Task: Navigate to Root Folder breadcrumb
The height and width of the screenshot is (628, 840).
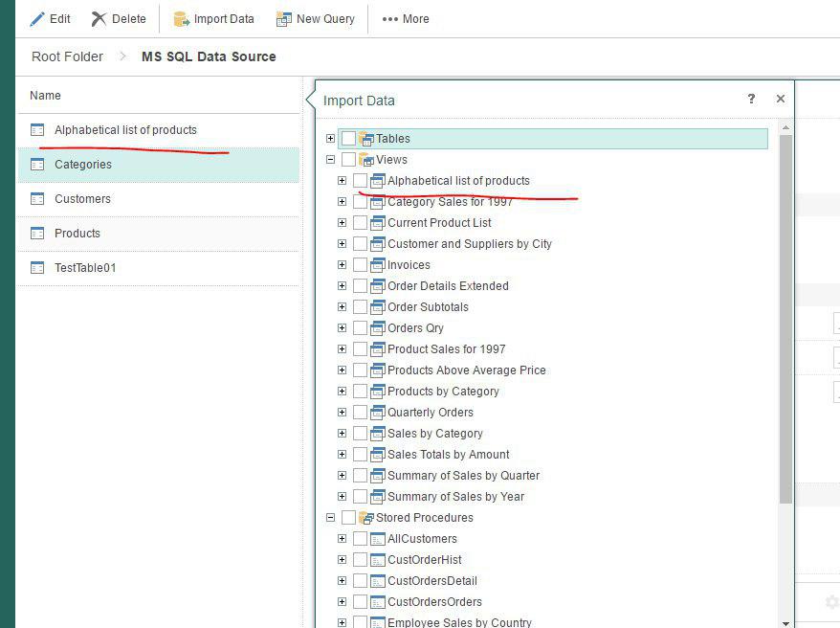Action: point(67,56)
